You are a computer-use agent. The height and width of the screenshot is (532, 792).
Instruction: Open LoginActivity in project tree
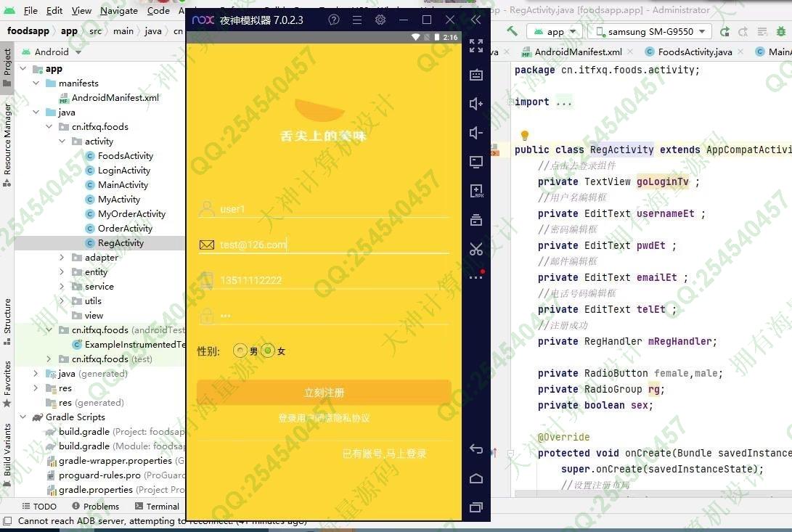pos(123,171)
